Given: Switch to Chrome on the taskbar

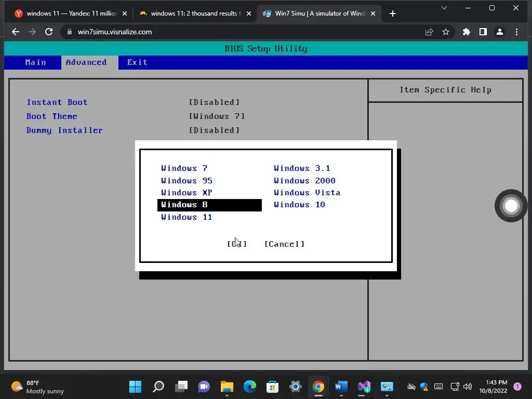Looking at the screenshot, I should tap(318, 387).
